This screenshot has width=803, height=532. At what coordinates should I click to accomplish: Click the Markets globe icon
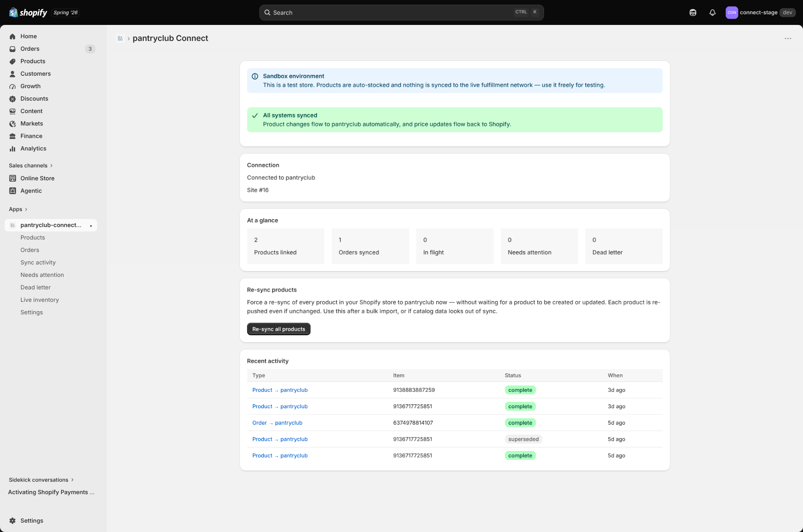12,124
